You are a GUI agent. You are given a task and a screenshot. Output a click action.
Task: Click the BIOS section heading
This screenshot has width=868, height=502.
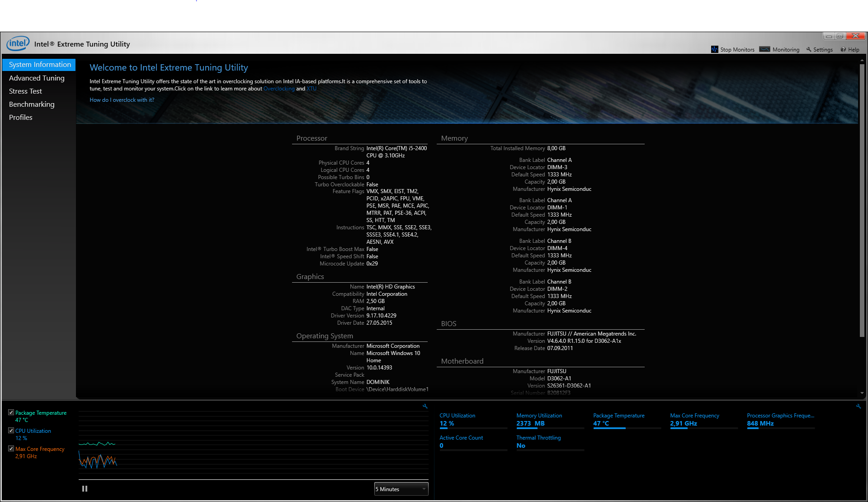[448, 323]
